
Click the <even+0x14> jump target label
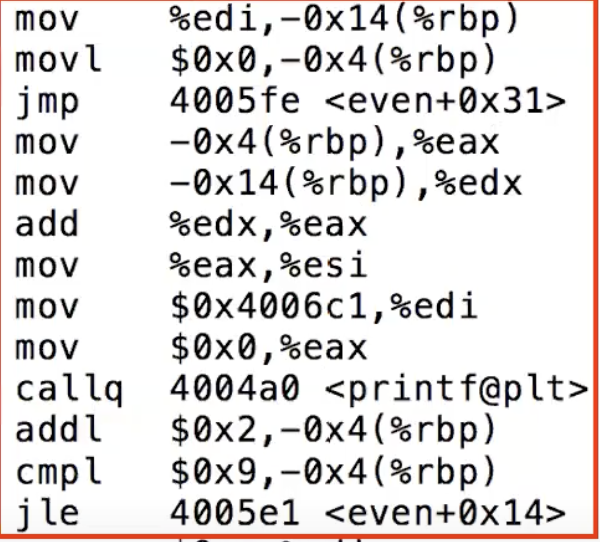click(445, 513)
